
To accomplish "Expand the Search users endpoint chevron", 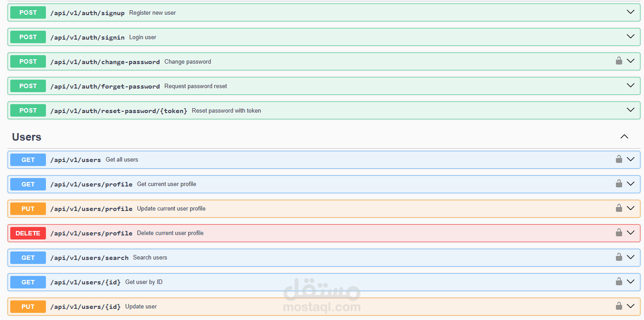I will point(631,257).
